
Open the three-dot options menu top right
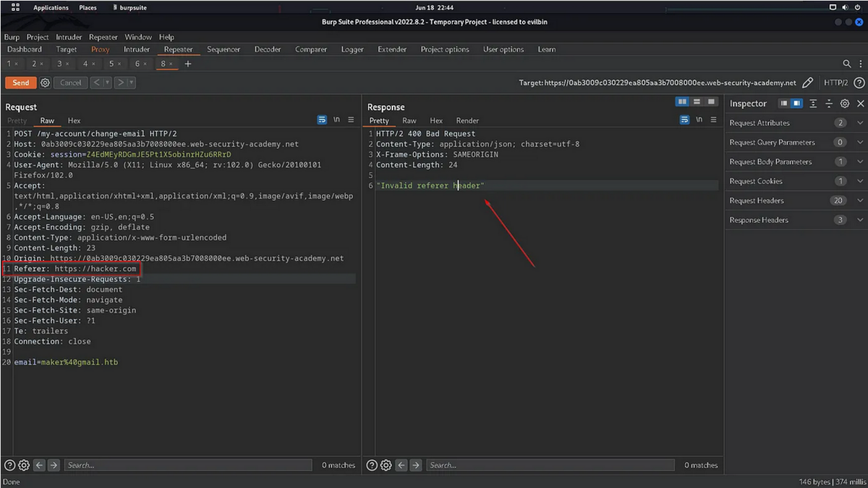click(860, 64)
